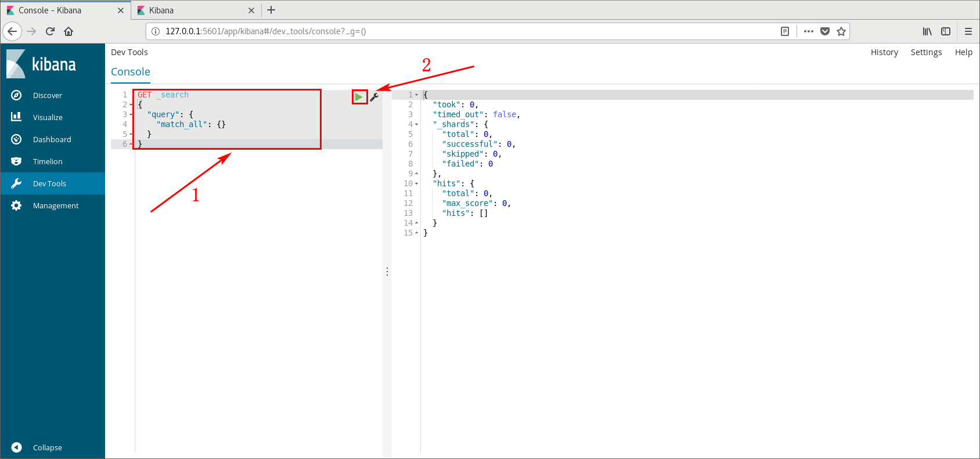
Task: Click the Collapse arrow icon
Action: tap(16, 447)
